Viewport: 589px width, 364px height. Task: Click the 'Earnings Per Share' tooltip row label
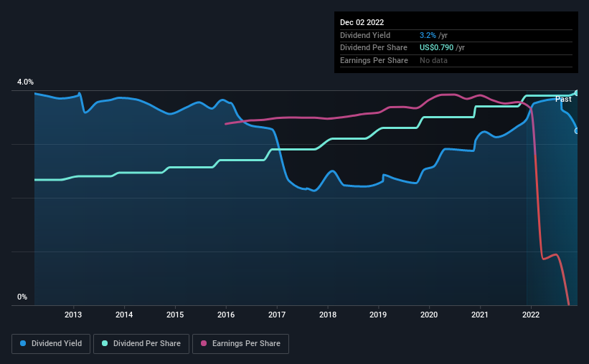click(x=374, y=60)
